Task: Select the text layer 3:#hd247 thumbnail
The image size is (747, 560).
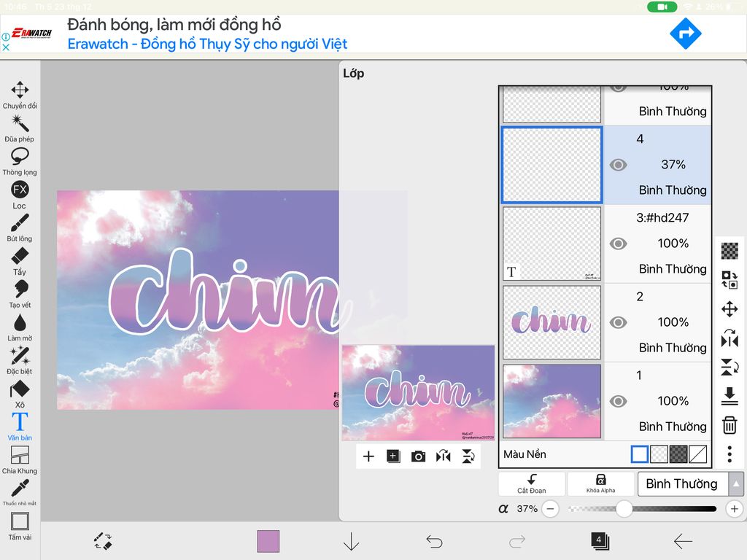Action: 551,244
